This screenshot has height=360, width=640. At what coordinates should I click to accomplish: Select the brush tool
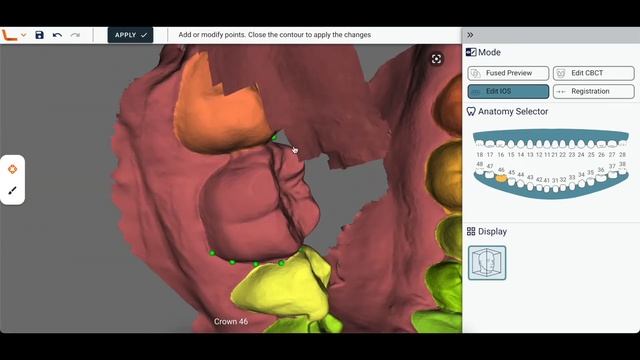click(12, 191)
